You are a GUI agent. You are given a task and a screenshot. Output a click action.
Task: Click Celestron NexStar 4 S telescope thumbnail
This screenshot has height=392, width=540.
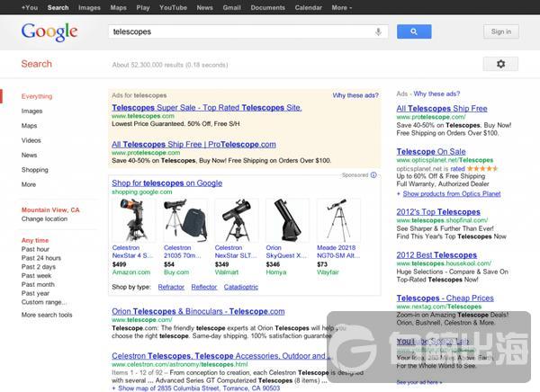coord(134,220)
